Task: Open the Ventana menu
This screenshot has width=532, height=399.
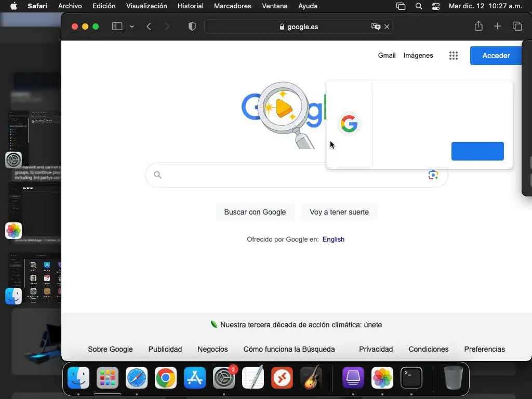Action: (274, 6)
